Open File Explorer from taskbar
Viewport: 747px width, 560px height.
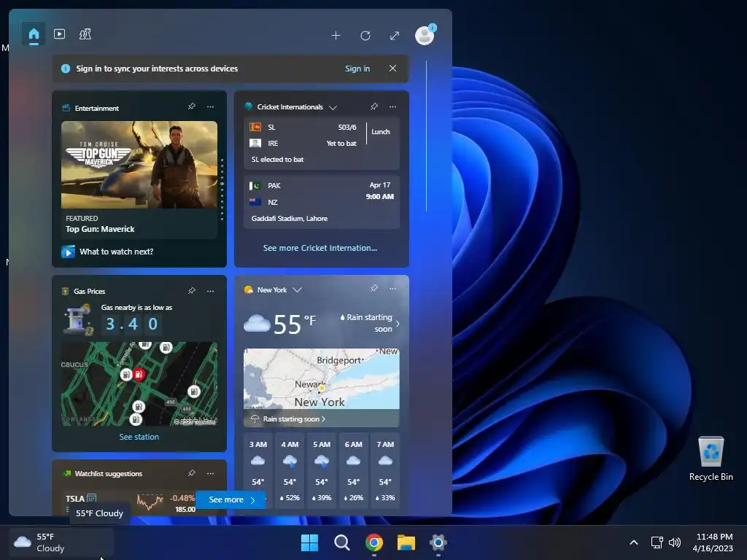406,542
